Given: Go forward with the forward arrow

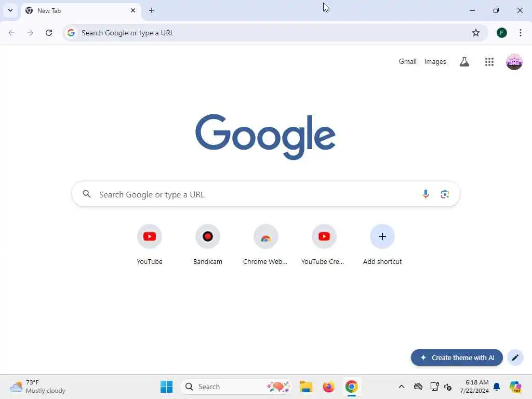Looking at the screenshot, I should 30,33.
